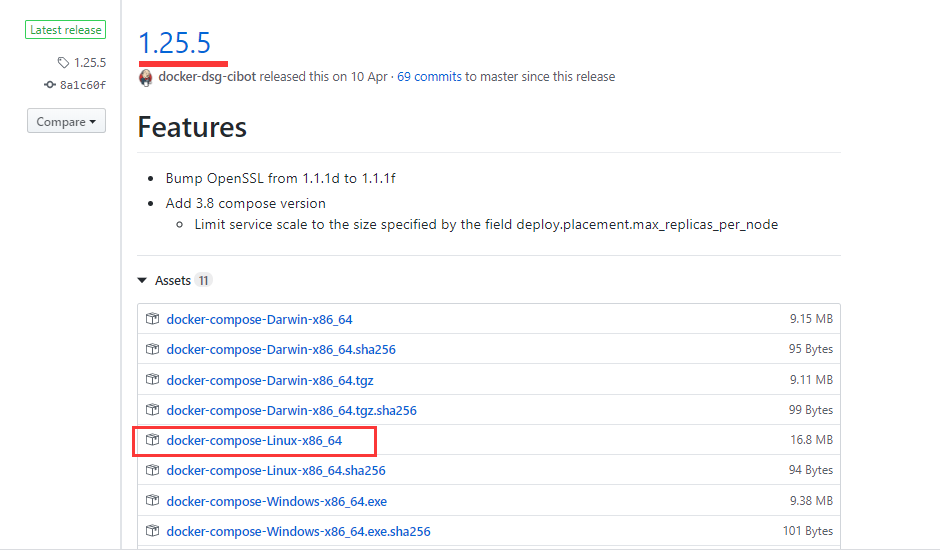Screen dimensions: 940x555
Task: Open the docker-dsg-cibot profile link
Action: coord(207,77)
